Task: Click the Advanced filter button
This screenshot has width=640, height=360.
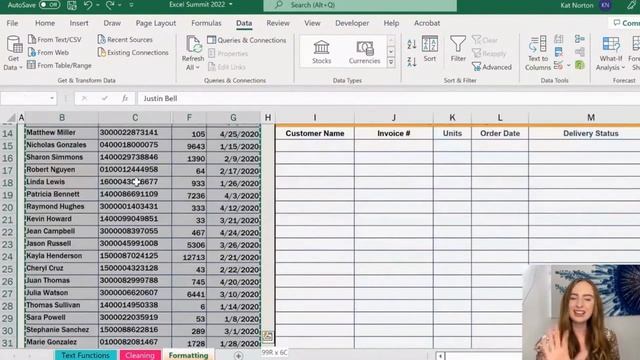Action: pos(492,67)
